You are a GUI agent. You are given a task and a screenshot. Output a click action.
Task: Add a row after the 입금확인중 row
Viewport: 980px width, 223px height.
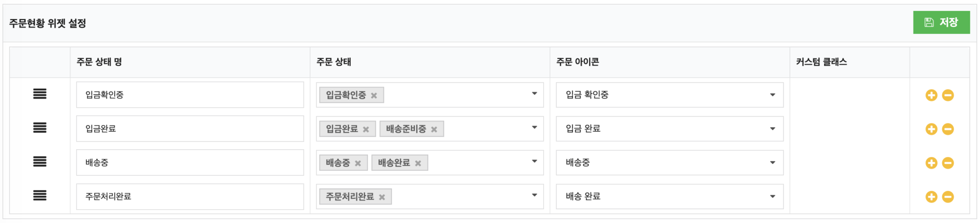(931, 95)
